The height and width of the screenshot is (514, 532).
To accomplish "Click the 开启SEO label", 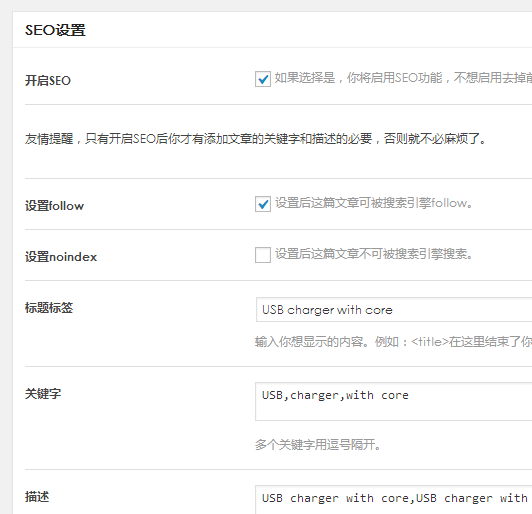I will tap(48, 81).
